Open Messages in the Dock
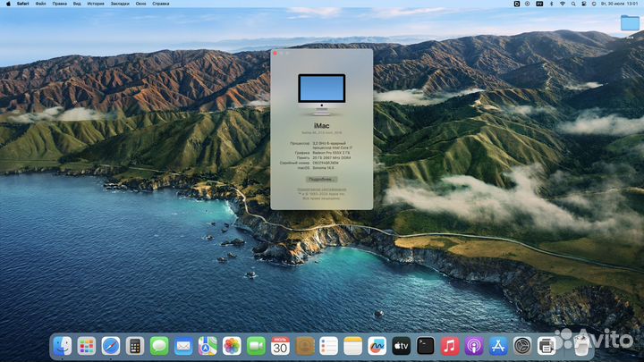 coord(159,346)
